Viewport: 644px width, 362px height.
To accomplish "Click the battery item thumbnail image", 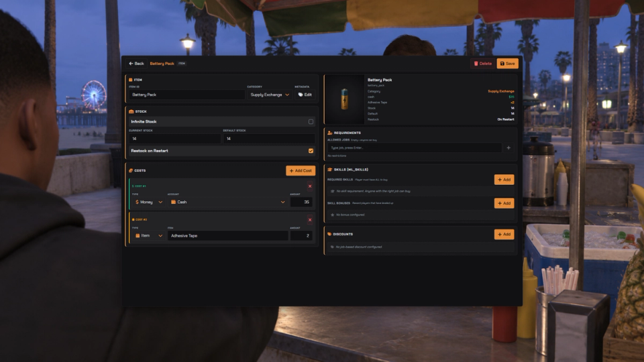I will point(344,99).
